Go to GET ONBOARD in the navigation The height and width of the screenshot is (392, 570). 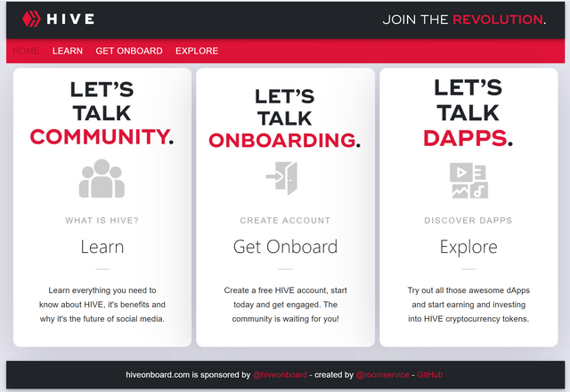[129, 51]
